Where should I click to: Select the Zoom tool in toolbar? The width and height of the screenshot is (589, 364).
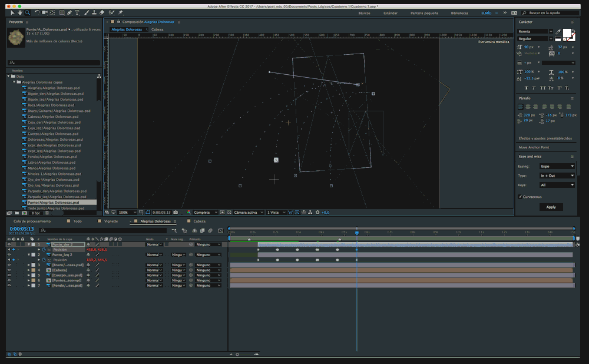point(28,12)
